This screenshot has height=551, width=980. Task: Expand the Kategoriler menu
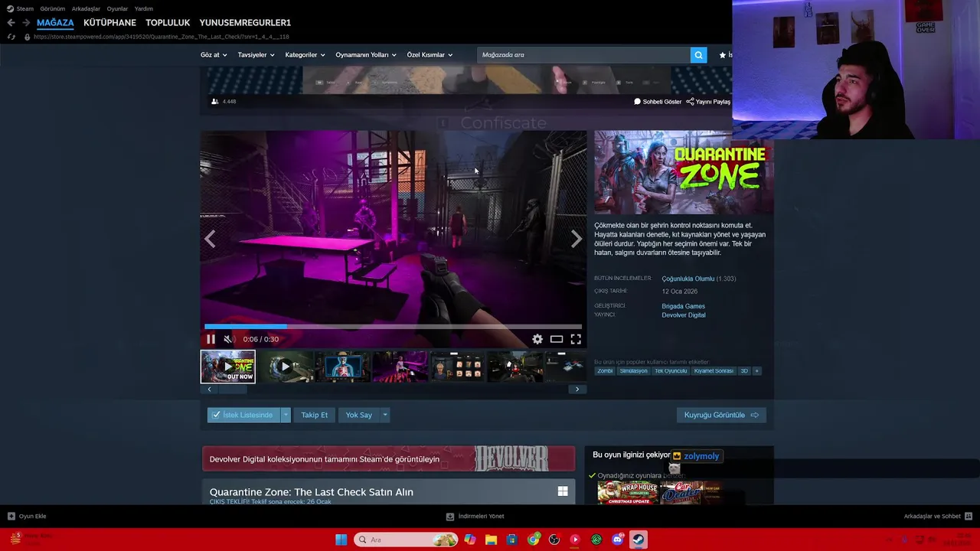(x=305, y=55)
